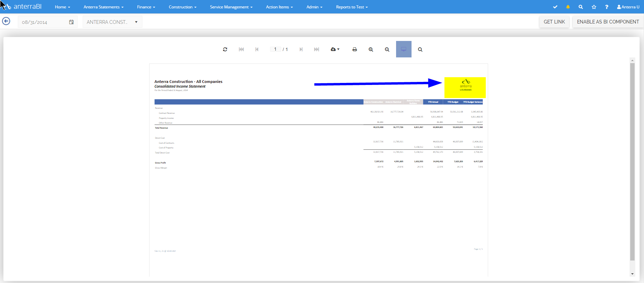Click the 'Property Income' row label
The height and width of the screenshot is (283, 644).
[x=166, y=118]
